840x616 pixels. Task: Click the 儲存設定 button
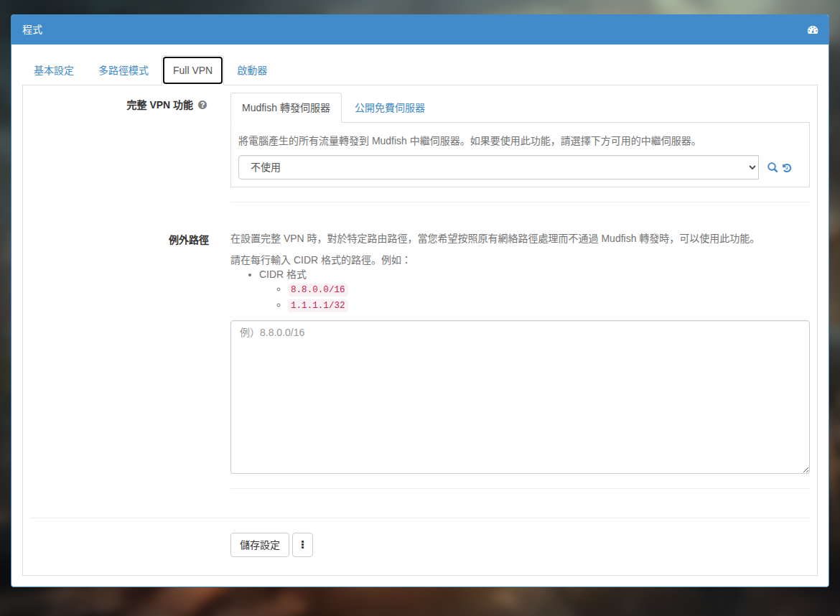pyautogui.click(x=260, y=545)
